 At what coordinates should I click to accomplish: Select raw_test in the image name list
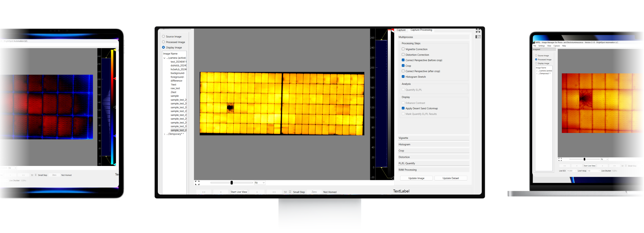(175, 88)
